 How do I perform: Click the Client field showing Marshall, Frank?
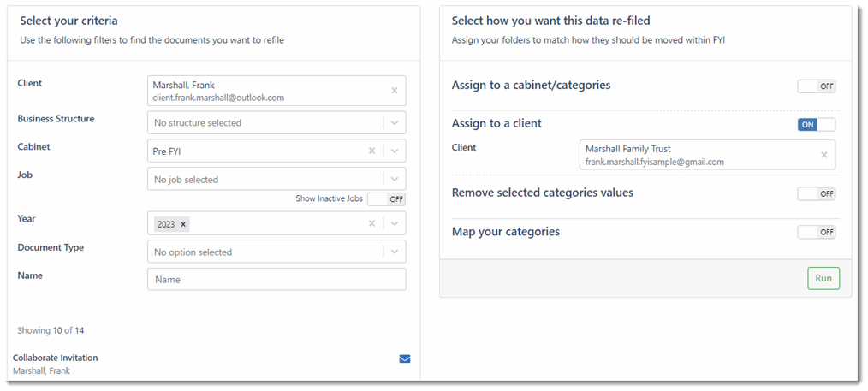point(276,91)
